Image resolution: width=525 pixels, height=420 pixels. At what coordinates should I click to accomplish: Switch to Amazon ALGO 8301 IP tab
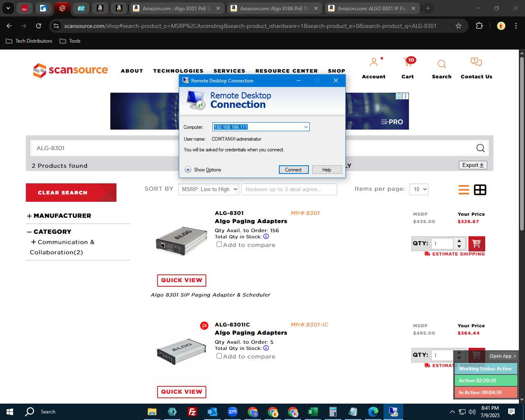click(372, 8)
